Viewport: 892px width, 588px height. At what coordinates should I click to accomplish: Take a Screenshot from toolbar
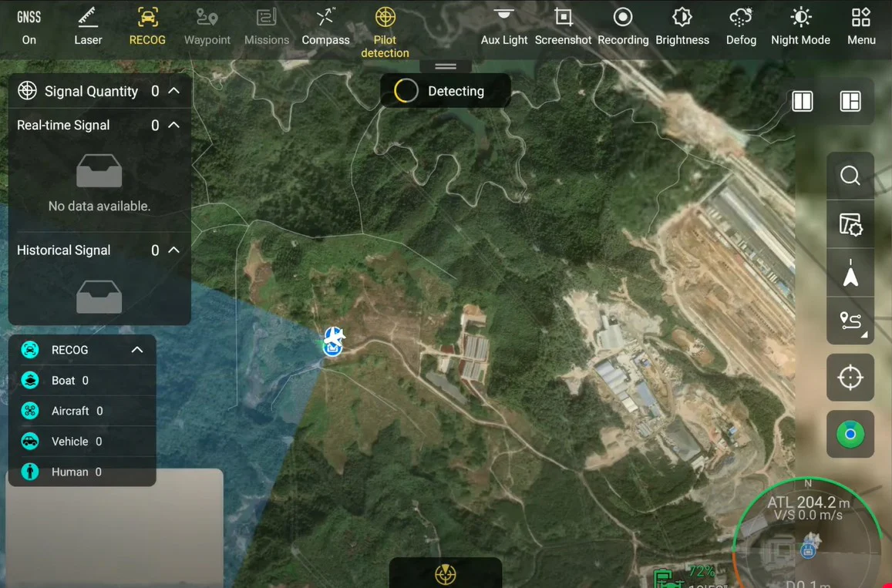(x=563, y=26)
